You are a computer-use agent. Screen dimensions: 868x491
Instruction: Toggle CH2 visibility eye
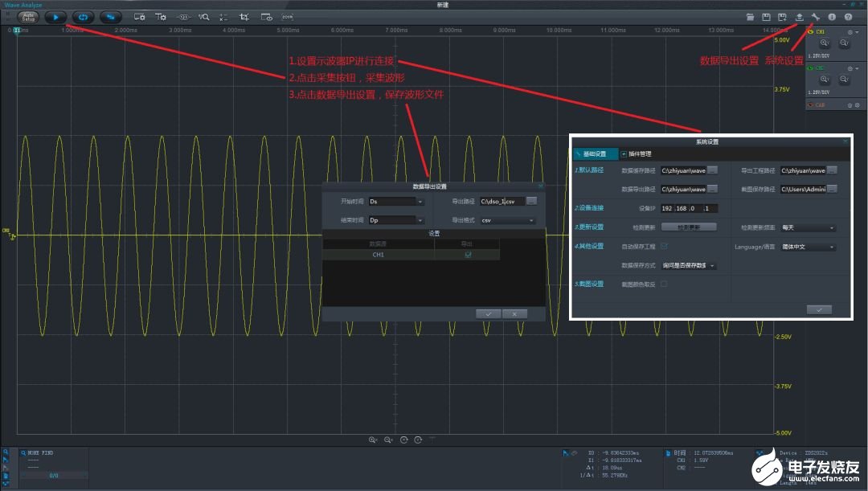point(810,68)
